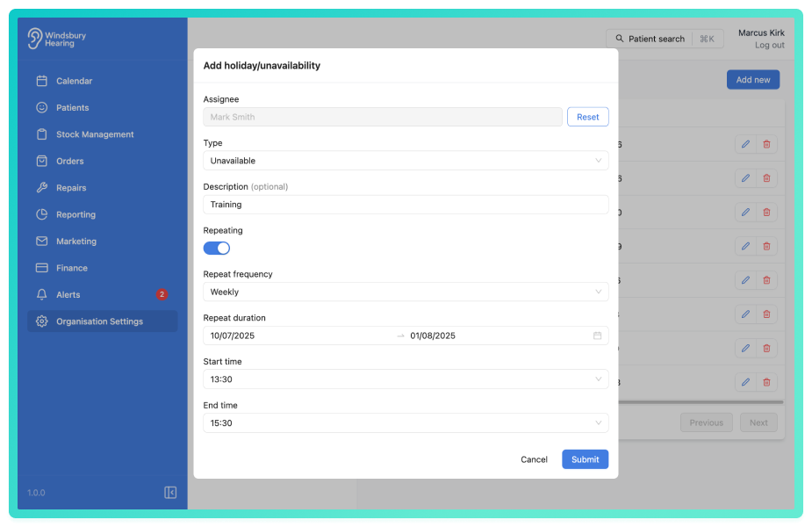Open the Marketing section in sidebar

(102, 241)
